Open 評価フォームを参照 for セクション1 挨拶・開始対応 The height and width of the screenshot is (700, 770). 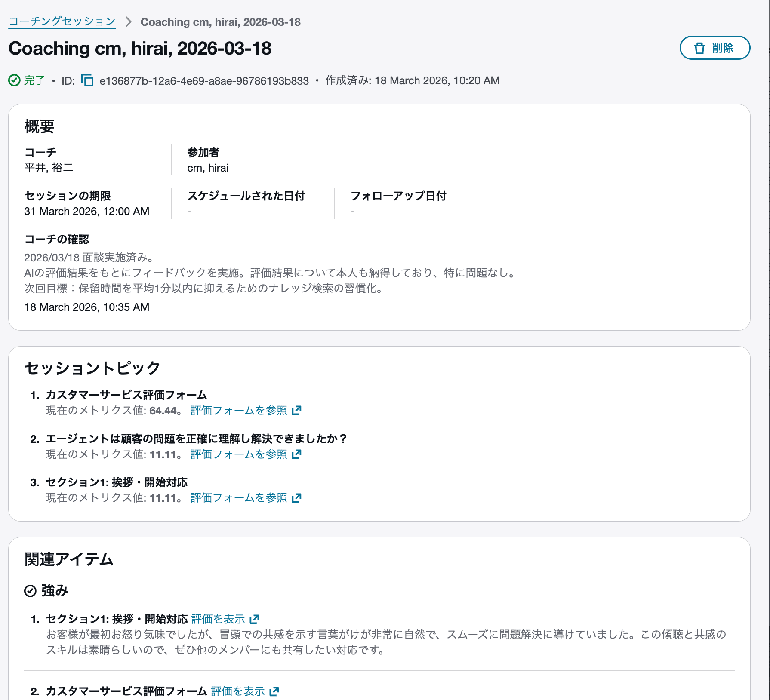pos(239,498)
